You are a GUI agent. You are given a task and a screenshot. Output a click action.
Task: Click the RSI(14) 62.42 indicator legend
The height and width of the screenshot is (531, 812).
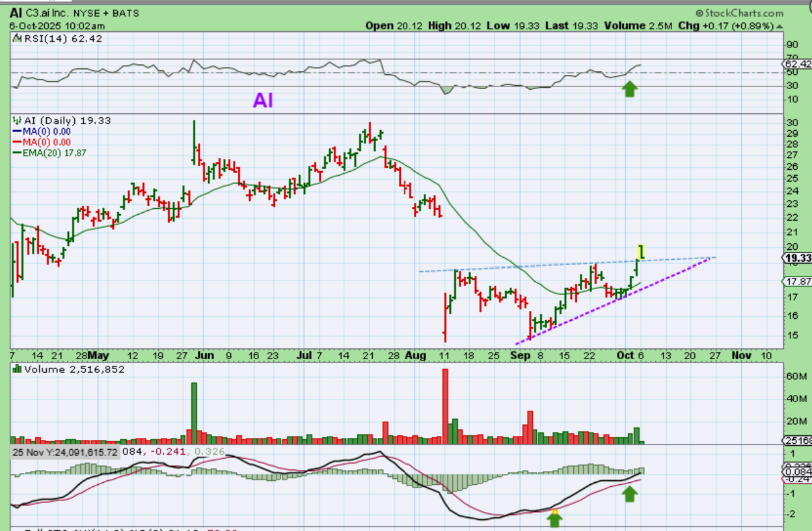[x=58, y=39]
